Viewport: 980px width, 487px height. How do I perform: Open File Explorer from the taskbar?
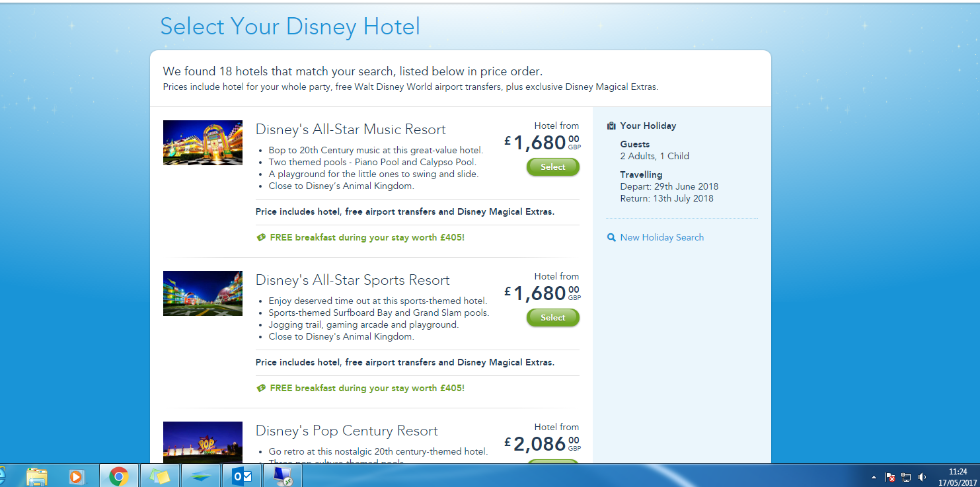click(36, 476)
